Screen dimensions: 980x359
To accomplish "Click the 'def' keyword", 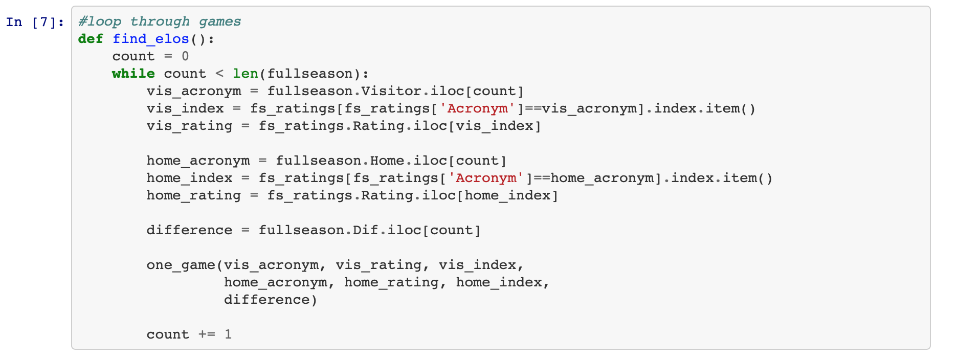I will pos(91,39).
